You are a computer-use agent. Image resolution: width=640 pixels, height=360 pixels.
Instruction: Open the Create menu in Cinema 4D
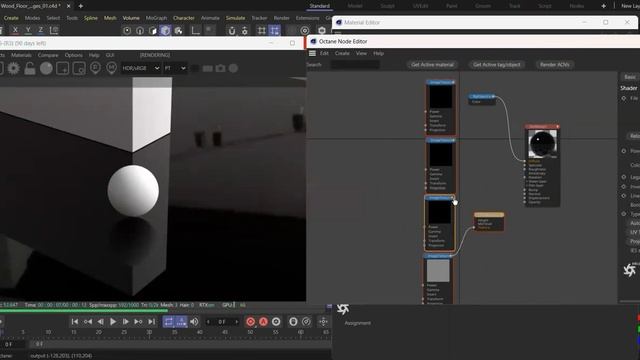(11, 18)
